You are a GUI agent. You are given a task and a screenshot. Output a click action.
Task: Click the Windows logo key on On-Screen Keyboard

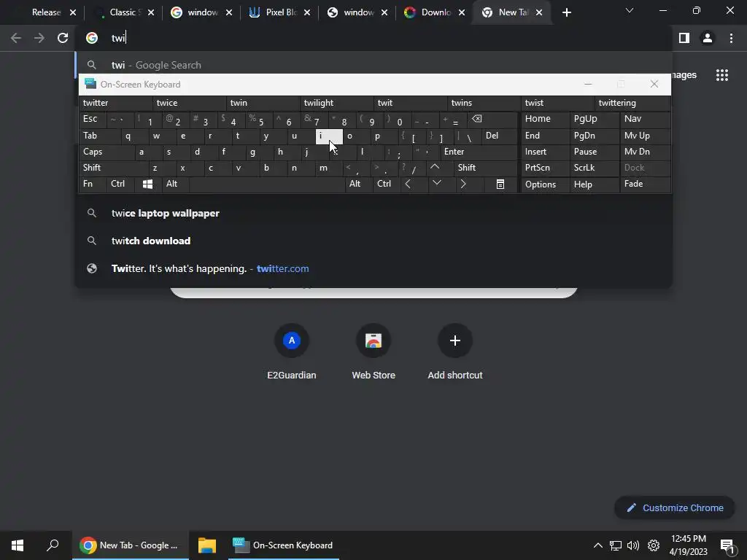[x=147, y=184]
